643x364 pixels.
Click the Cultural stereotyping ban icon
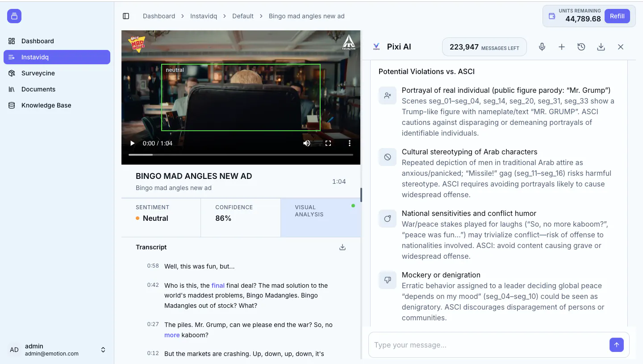coord(388,157)
